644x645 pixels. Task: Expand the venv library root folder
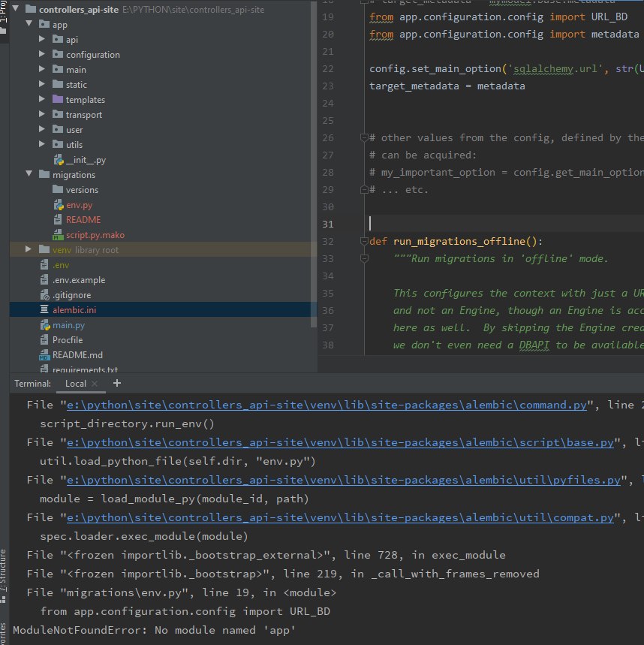[29, 249]
